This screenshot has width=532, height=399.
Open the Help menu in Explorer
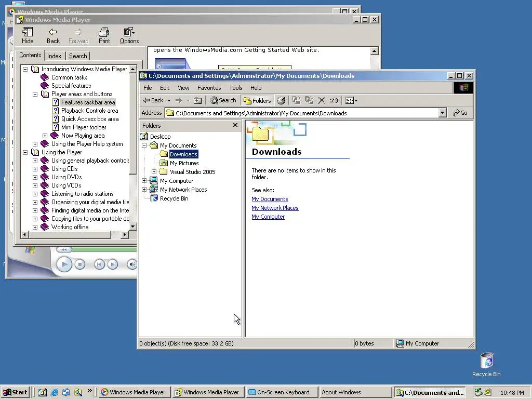click(256, 88)
